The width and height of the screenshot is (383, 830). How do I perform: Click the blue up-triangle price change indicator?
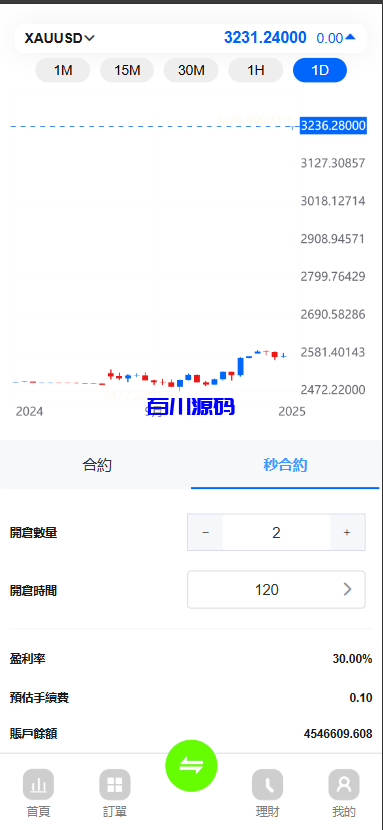tap(350, 38)
